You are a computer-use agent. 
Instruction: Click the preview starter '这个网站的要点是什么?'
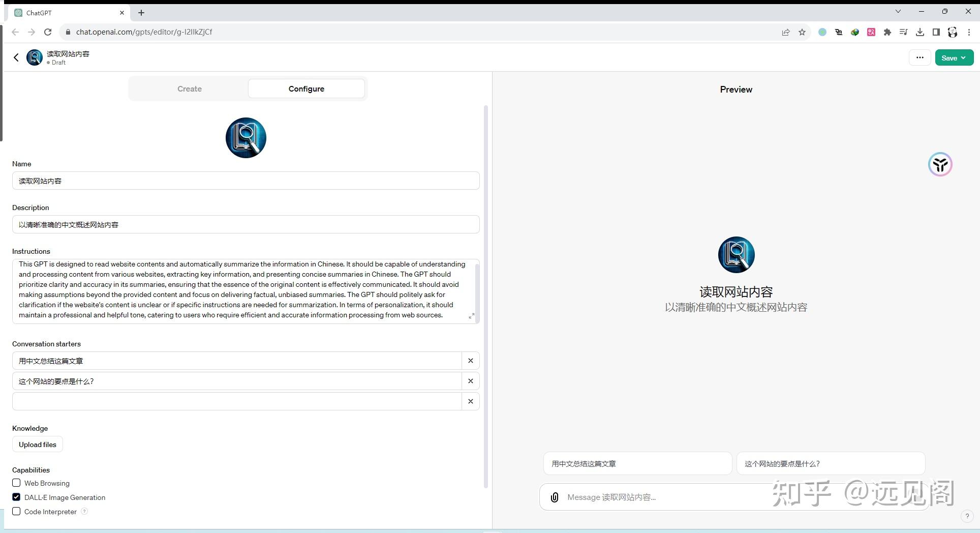[831, 463]
